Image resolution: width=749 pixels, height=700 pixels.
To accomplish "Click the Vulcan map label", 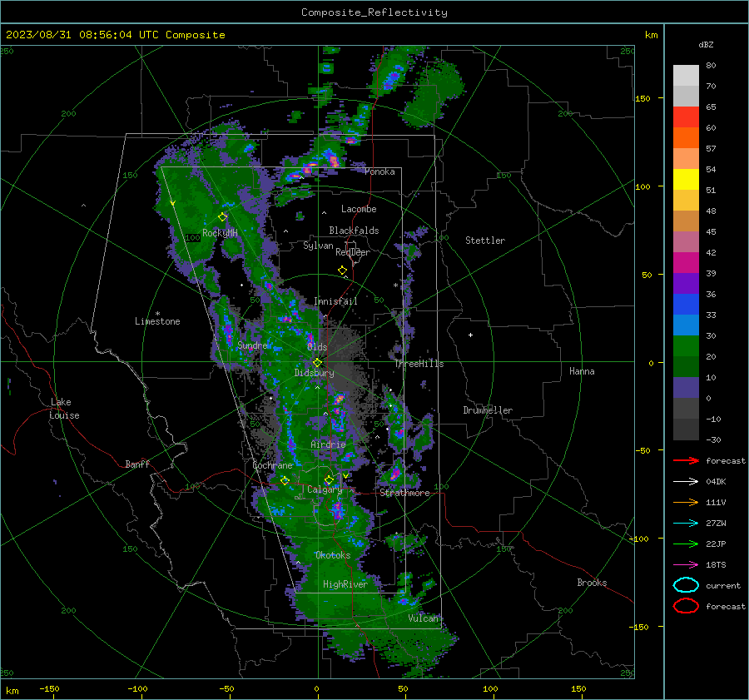I will 423,618.
